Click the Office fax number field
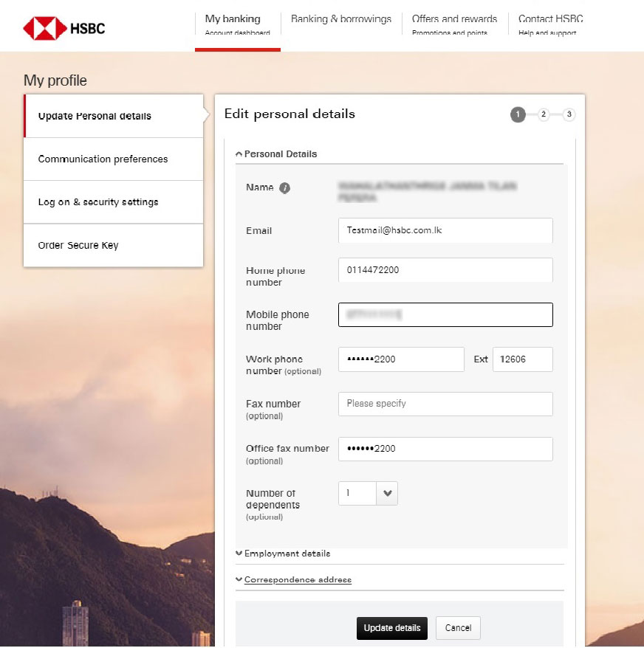The height and width of the screenshot is (648, 644). [x=445, y=449]
